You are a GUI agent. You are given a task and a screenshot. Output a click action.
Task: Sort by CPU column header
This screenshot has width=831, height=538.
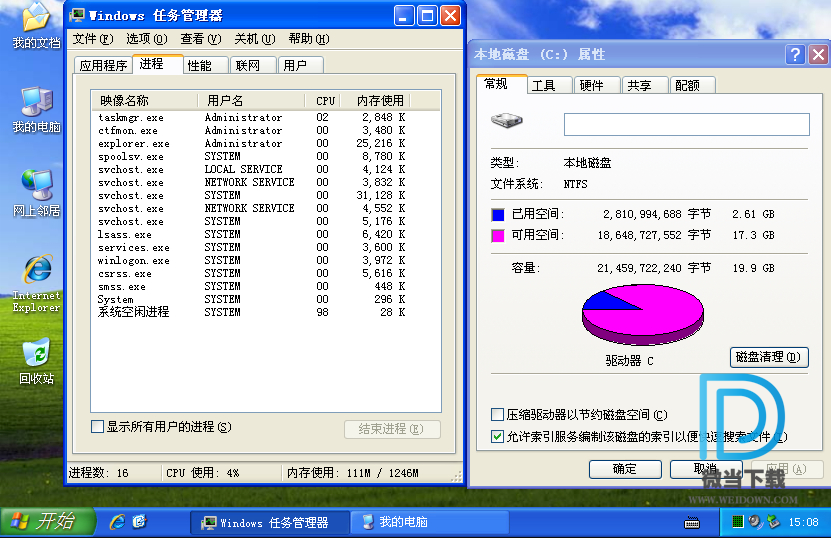pos(323,101)
